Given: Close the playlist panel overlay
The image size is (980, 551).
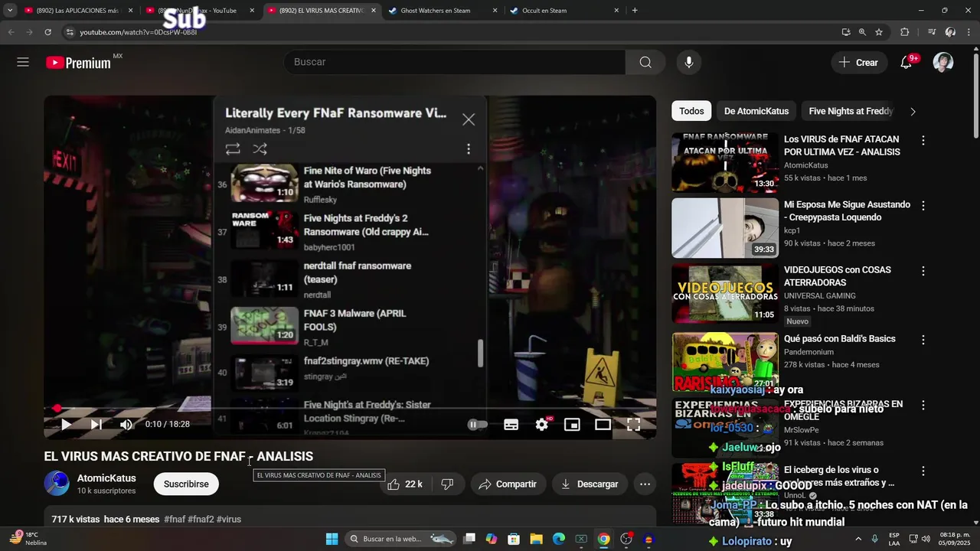Looking at the screenshot, I should point(469,119).
